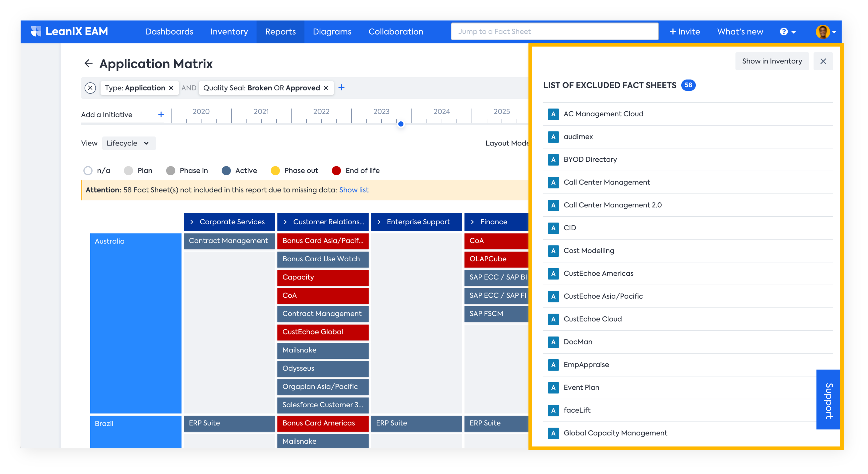Click the 2025 timeline marker
868x474 pixels.
coord(501,111)
